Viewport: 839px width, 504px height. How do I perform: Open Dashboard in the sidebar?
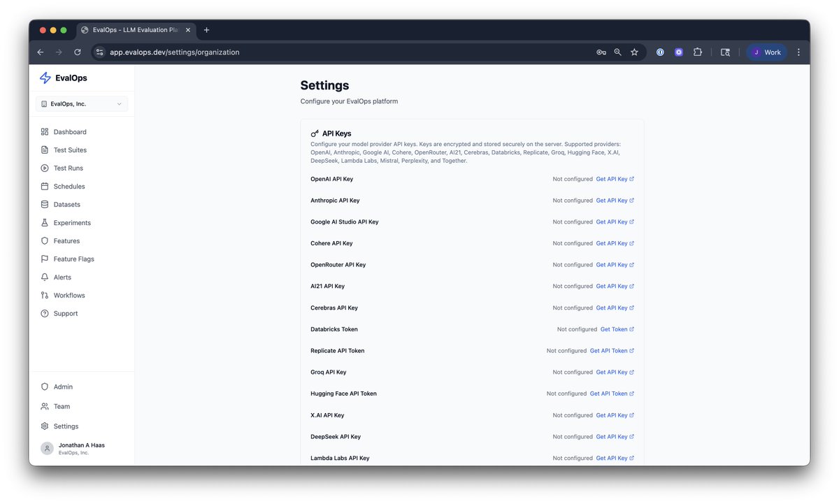pos(70,132)
